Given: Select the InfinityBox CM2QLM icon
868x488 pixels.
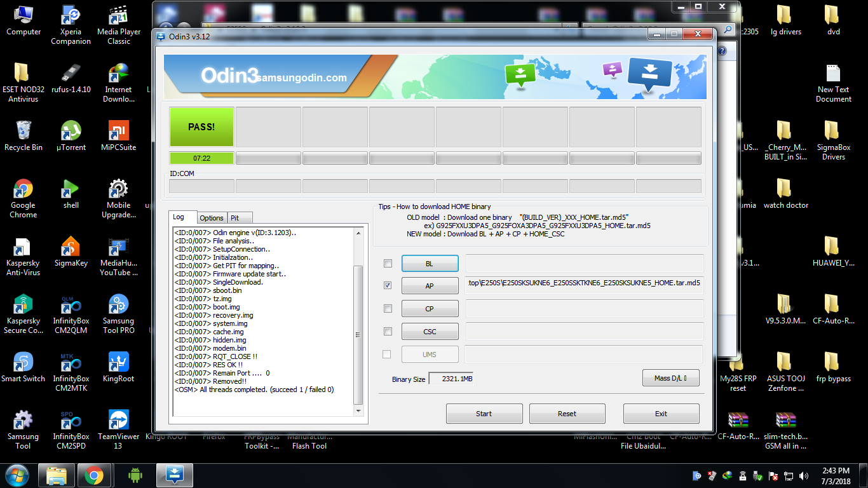Looking at the screenshot, I should (x=71, y=315).
